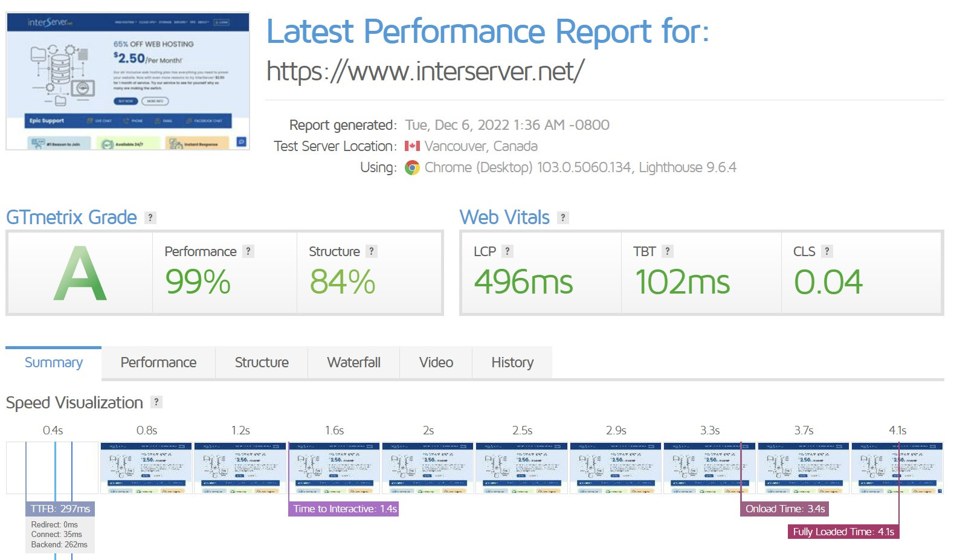
Task: Click the Connect: 35ms detail
Action: [x=56, y=535]
